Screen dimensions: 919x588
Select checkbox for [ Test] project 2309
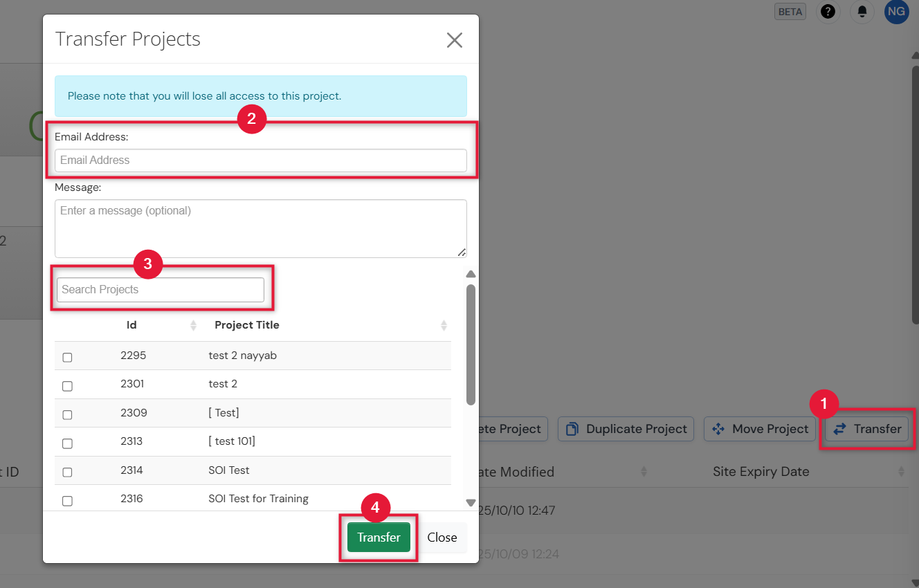point(67,415)
